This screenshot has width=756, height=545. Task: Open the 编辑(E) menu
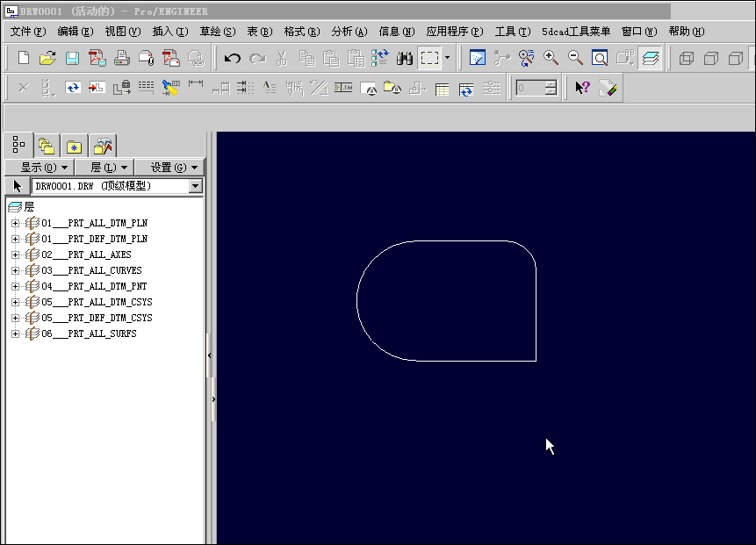click(x=76, y=32)
